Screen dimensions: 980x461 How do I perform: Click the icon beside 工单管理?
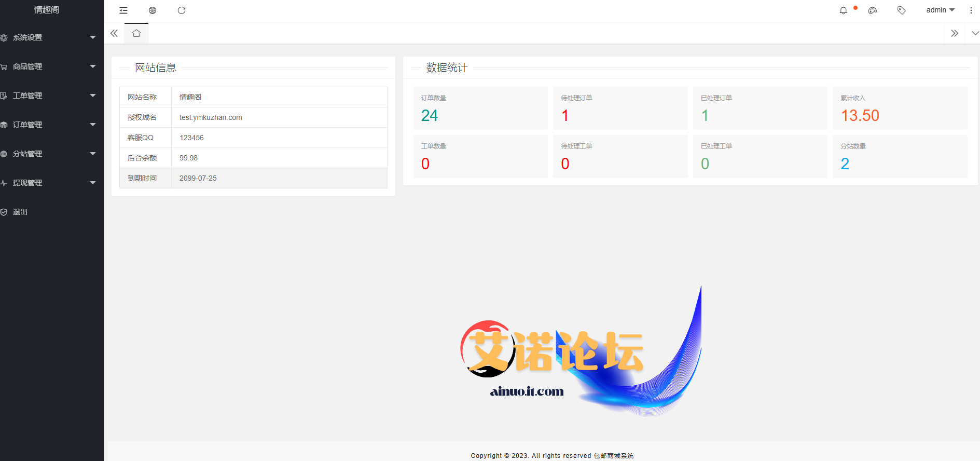4,96
